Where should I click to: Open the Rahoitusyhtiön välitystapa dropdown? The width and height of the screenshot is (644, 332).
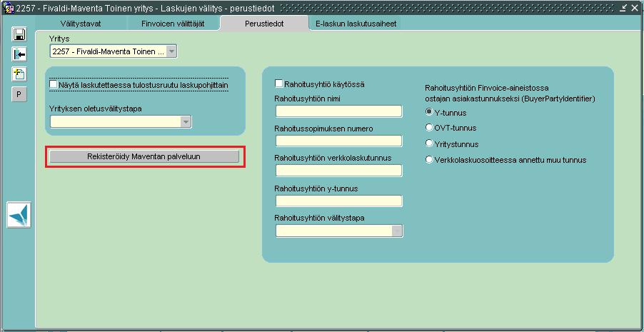point(397,231)
